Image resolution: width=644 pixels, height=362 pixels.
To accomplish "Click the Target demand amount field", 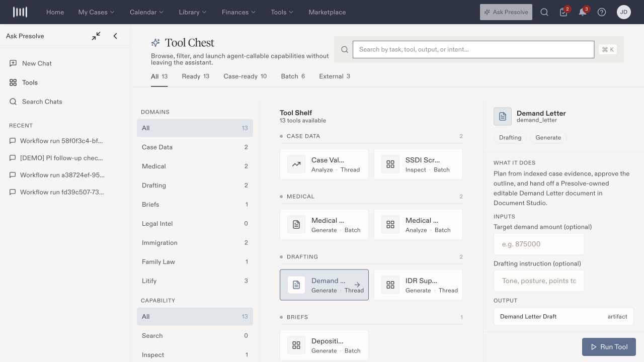I will click(539, 244).
